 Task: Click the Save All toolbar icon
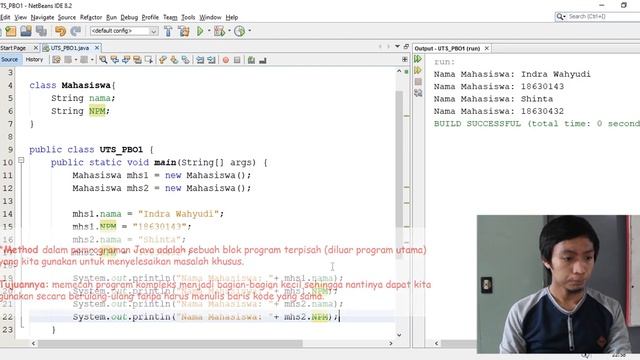(41, 31)
